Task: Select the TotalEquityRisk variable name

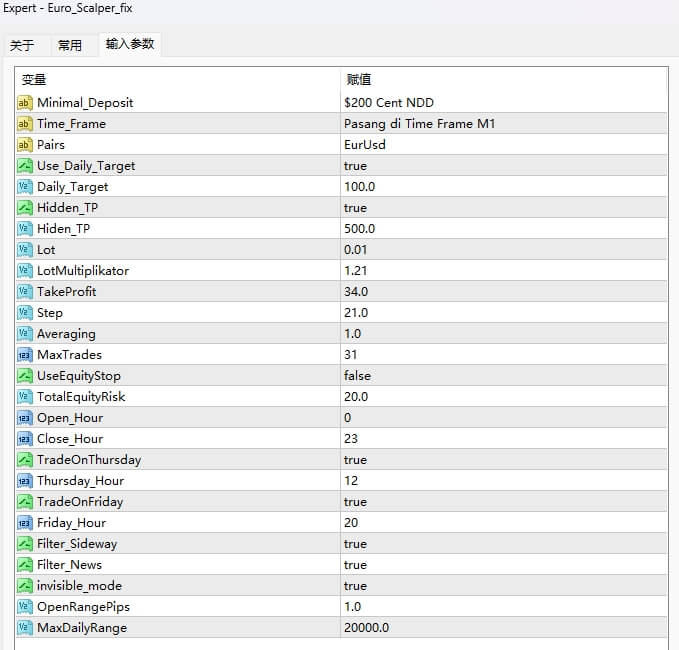Action: (81, 397)
